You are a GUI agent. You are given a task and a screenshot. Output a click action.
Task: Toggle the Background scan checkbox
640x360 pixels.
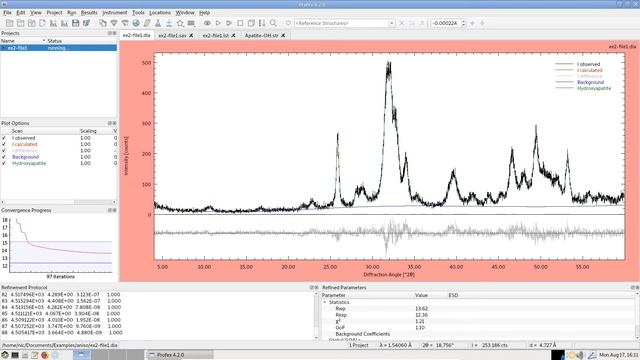pos(4,157)
